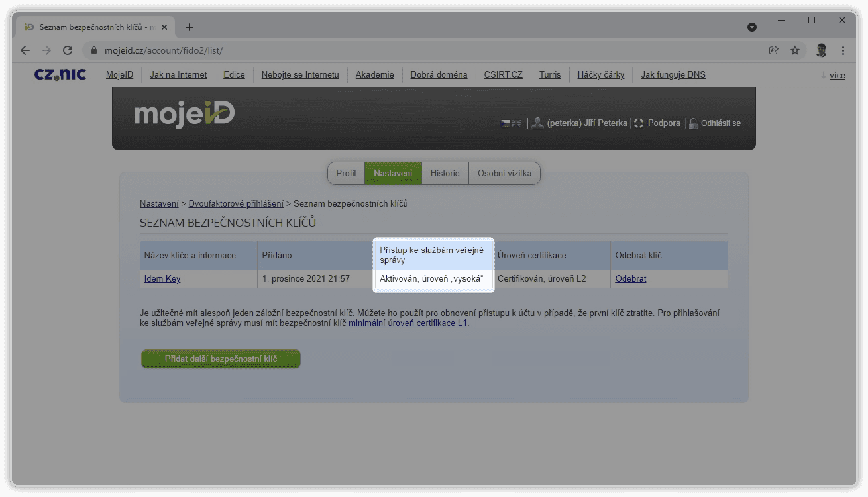
Task: Click 'Úroveň certifikace' column header
Action: (551, 256)
